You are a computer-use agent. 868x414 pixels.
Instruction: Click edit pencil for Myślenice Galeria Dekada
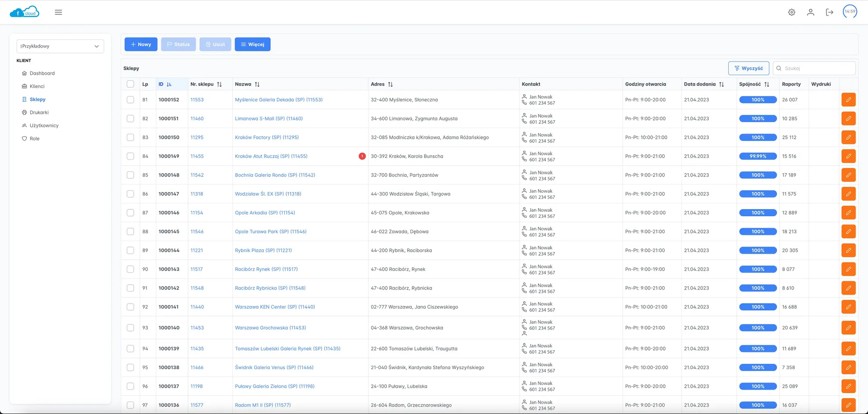pos(848,100)
